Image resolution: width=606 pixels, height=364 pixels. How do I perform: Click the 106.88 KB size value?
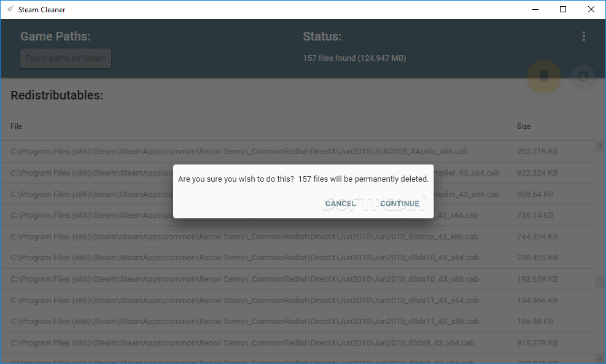(x=535, y=322)
